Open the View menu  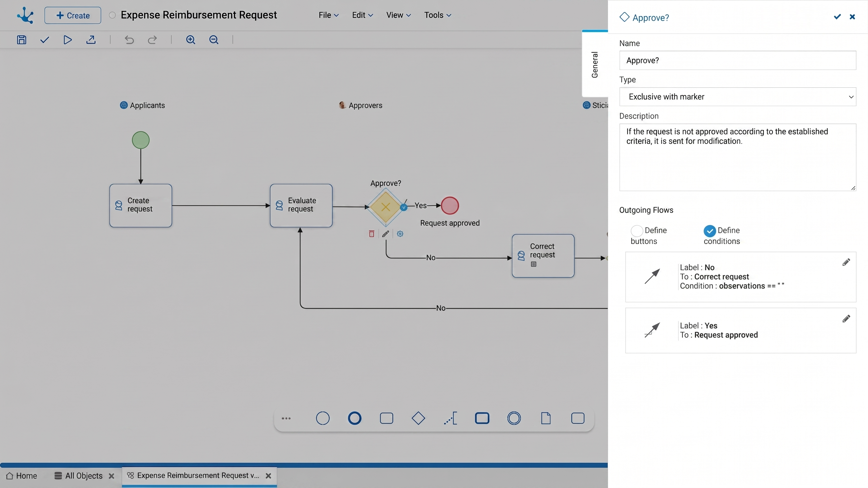tap(398, 15)
